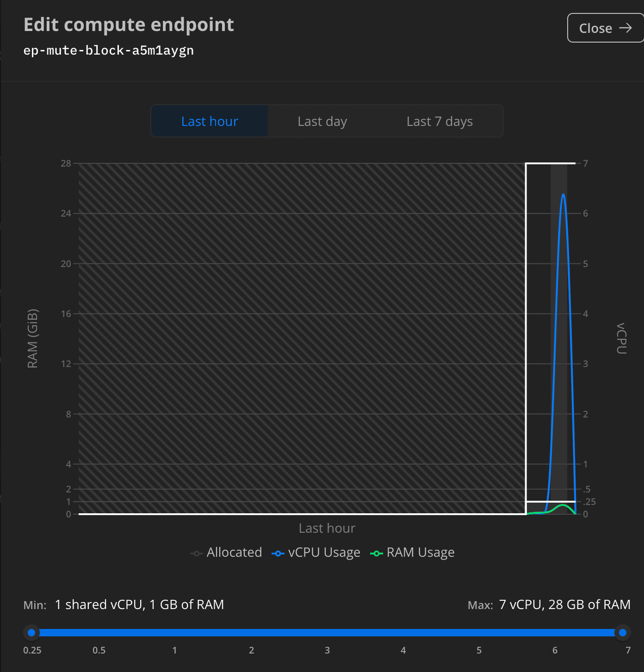
Task: Toggle the Allocated legend series
Action: coord(234,553)
